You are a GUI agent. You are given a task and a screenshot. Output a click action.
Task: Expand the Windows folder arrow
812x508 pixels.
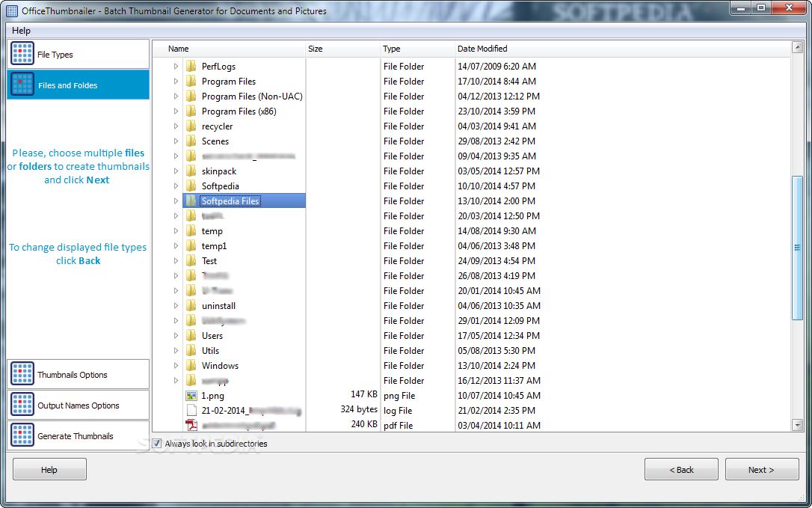point(176,365)
